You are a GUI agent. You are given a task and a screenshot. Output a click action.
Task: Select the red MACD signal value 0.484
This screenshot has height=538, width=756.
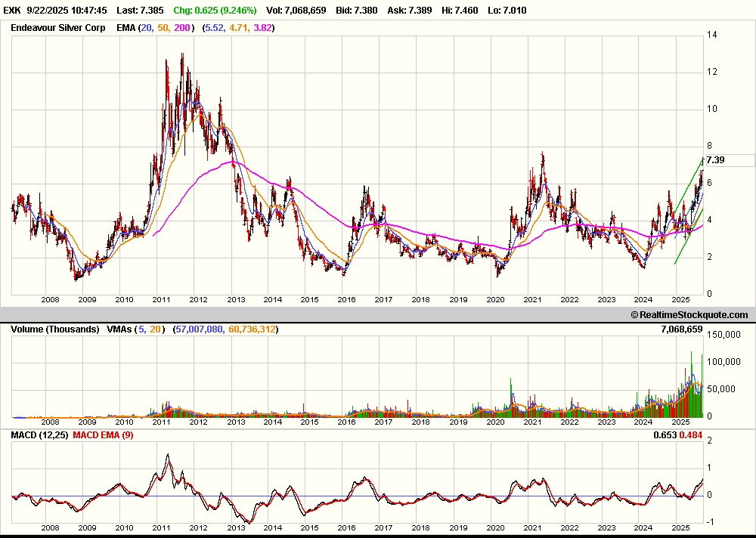[690, 435]
